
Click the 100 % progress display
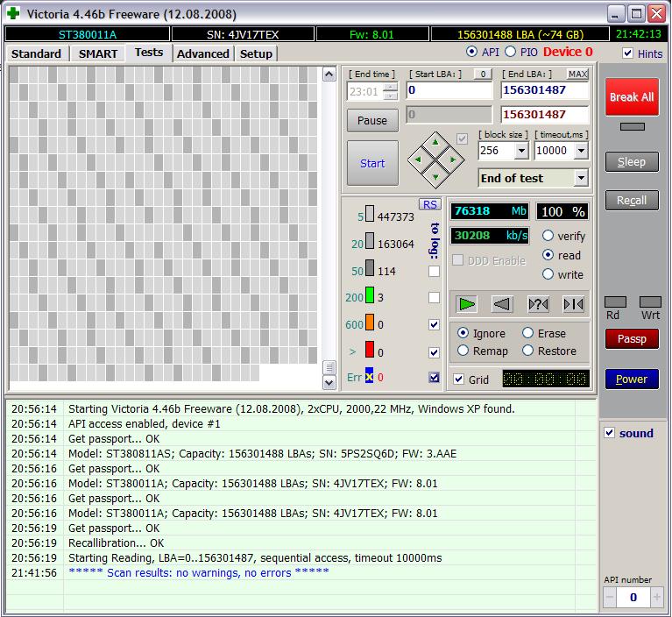pos(562,211)
